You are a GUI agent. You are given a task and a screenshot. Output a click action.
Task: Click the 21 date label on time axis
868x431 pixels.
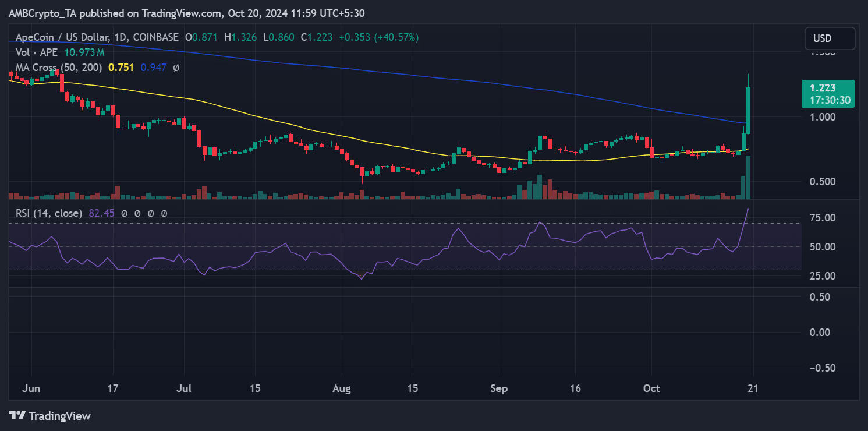(x=752, y=388)
